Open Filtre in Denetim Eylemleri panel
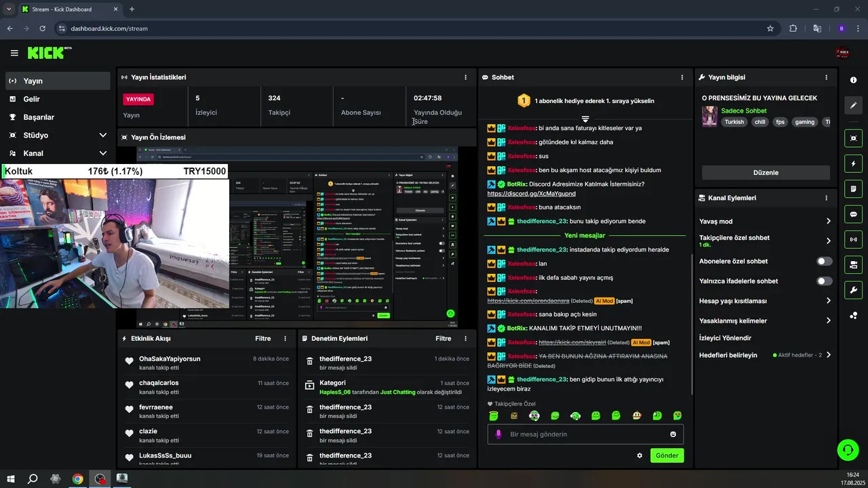Screen dimensions: 868x488 tap(443, 338)
